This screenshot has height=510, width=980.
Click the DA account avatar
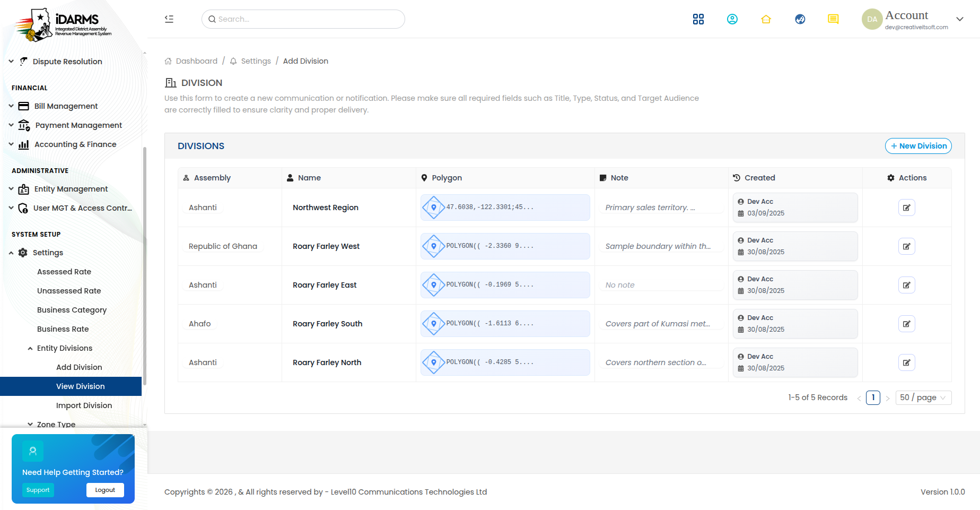pos(872,19)
